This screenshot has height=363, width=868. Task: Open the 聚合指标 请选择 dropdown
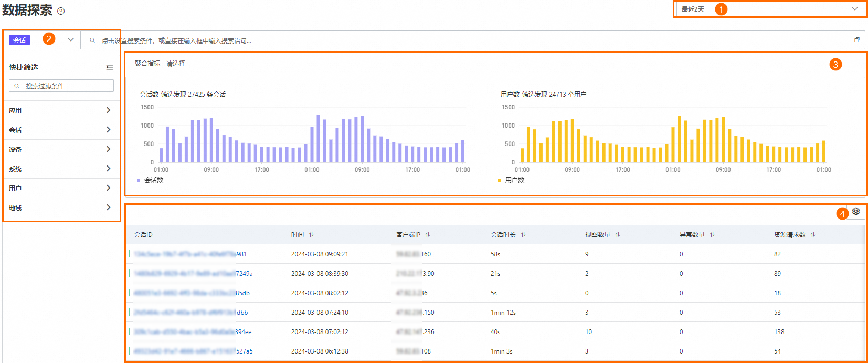[184, 63]
